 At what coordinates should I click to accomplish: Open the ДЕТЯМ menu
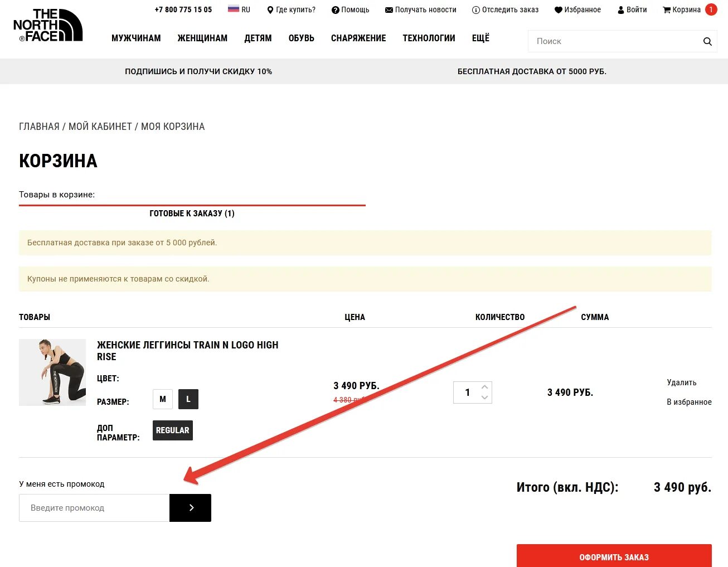(x=258, y=38)
